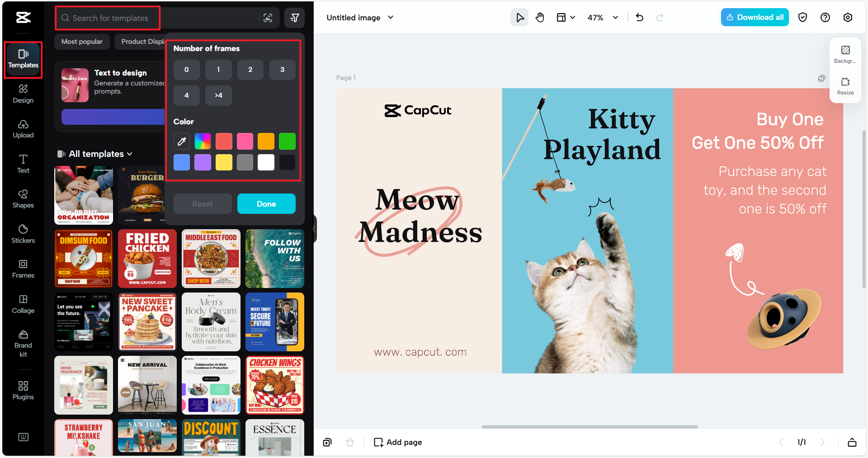Choose the purple color swatch
The width and height of the screenshot is (868, 458).
point(203,162)
